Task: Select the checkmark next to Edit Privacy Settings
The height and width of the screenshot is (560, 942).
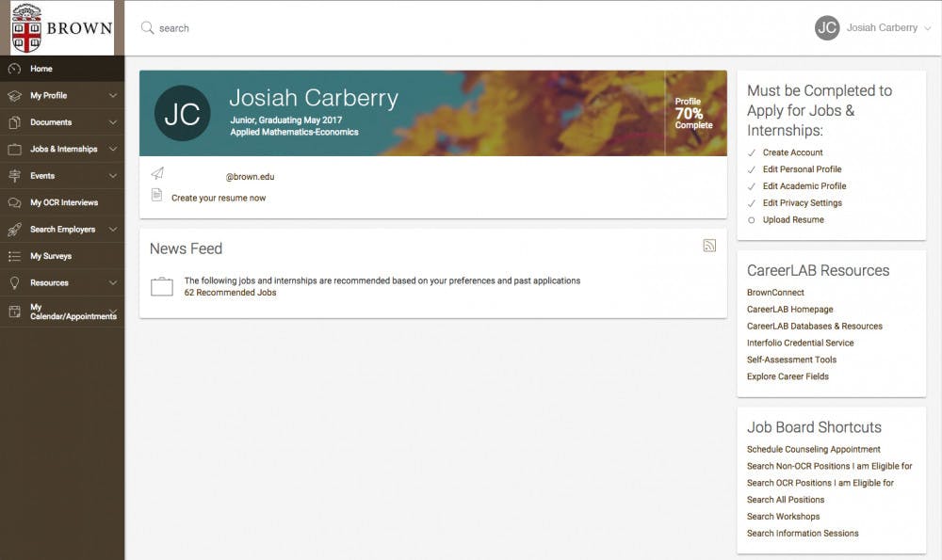Action: point(754,202)
